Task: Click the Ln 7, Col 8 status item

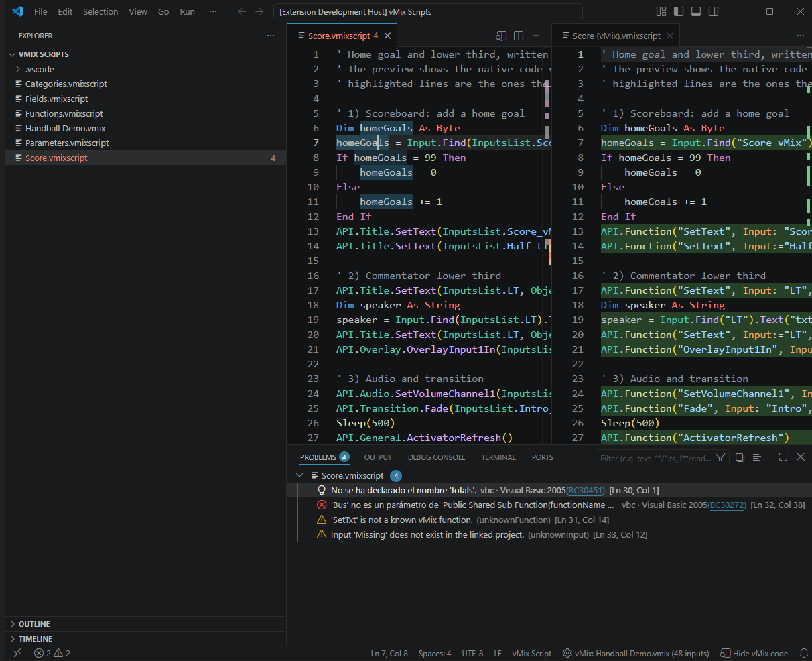Action: (389, 653)
